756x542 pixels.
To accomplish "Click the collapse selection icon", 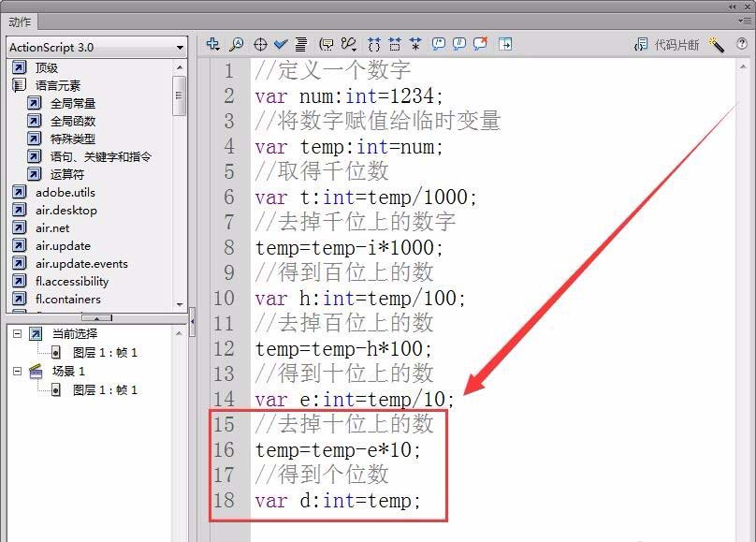I will (395, 44).
